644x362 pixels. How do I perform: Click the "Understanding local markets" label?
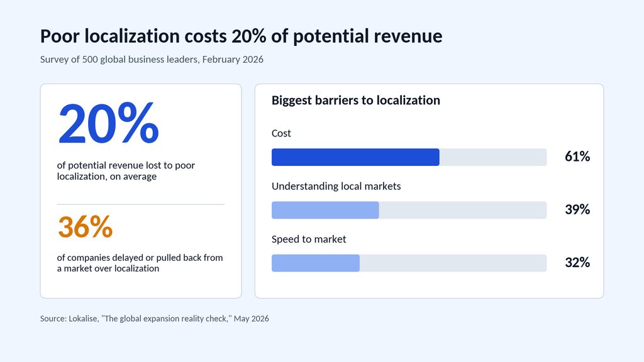pos(336,186)
